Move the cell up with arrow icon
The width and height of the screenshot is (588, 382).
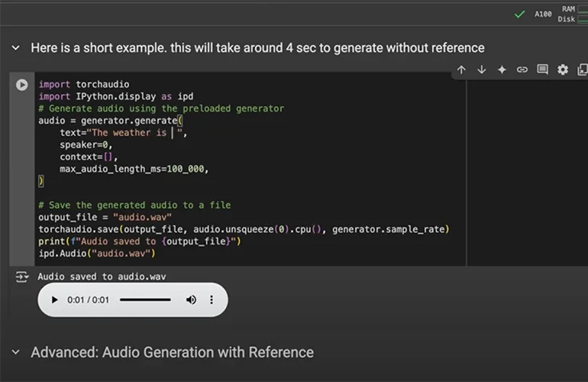coord(461,70)
